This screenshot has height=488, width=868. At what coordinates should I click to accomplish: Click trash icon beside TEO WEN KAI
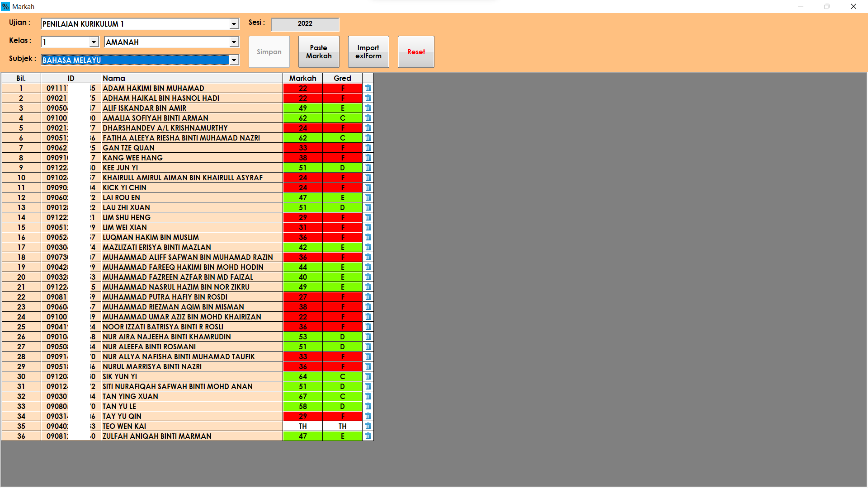(368, 426)
